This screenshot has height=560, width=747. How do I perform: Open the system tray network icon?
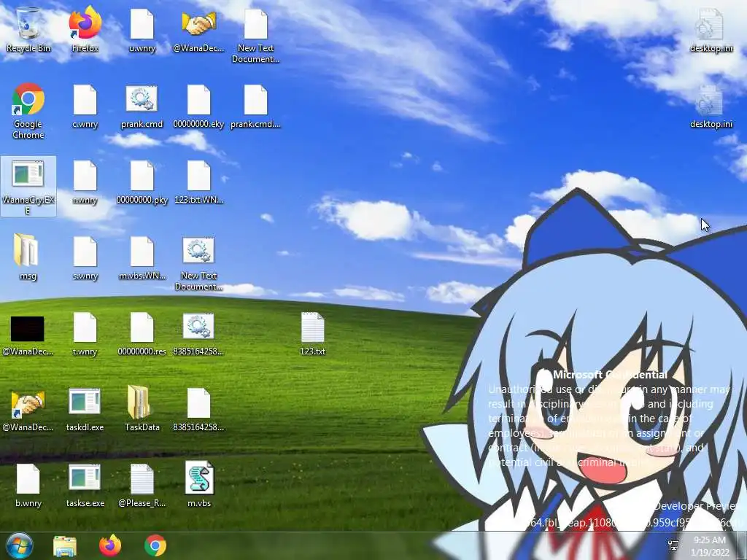(673, 545)
